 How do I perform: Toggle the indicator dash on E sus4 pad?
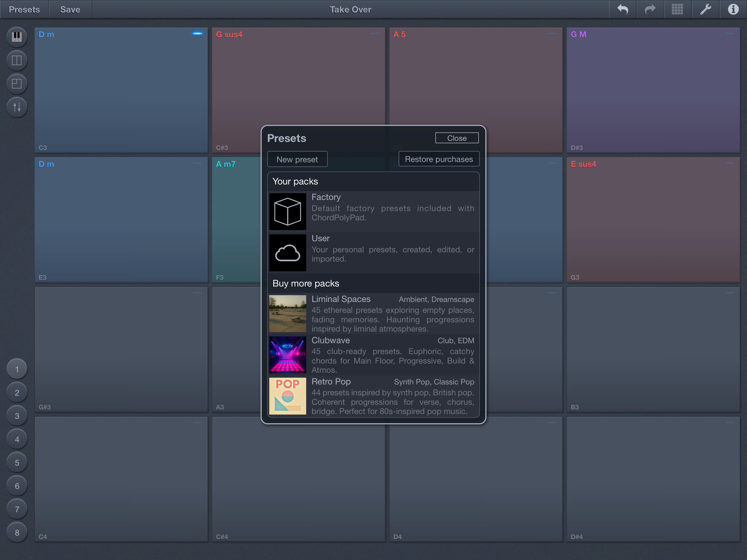pyautogui.click(x=729, y=163)
